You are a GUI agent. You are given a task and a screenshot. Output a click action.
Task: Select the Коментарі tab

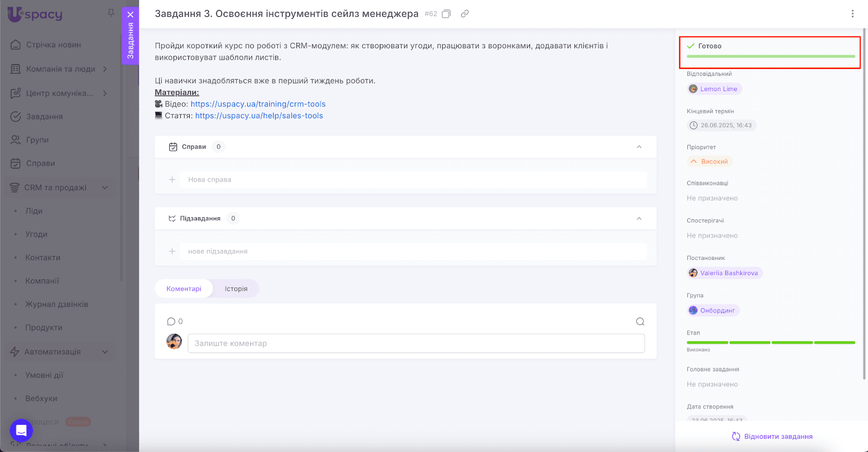tap(184, 289)
